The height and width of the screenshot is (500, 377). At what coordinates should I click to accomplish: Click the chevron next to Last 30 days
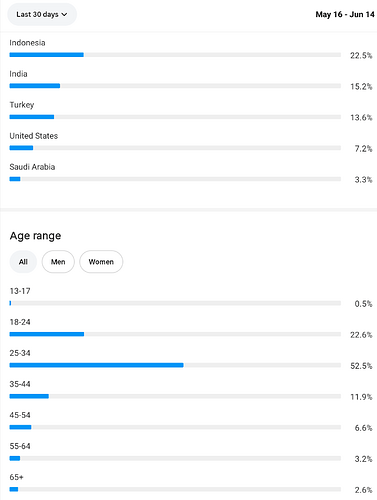64,14
